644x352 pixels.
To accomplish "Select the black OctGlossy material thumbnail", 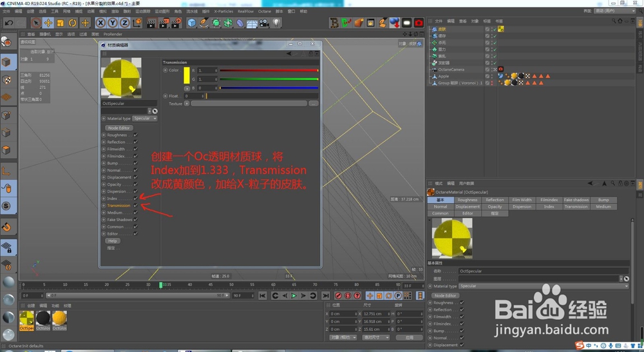I will pos(43,318).
